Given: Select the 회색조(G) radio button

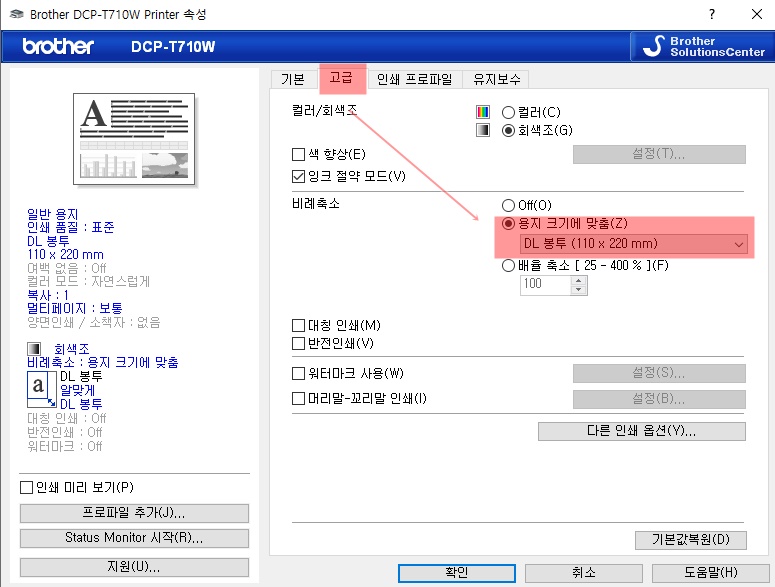Looking at the screenshot, I should pyautogui.click(x=508, y=130).
